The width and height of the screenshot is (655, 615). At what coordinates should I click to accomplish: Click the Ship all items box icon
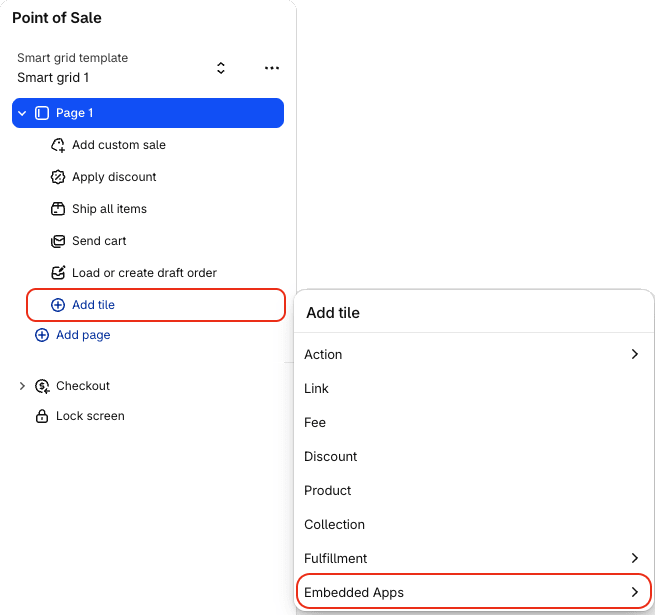coord(58,209)
